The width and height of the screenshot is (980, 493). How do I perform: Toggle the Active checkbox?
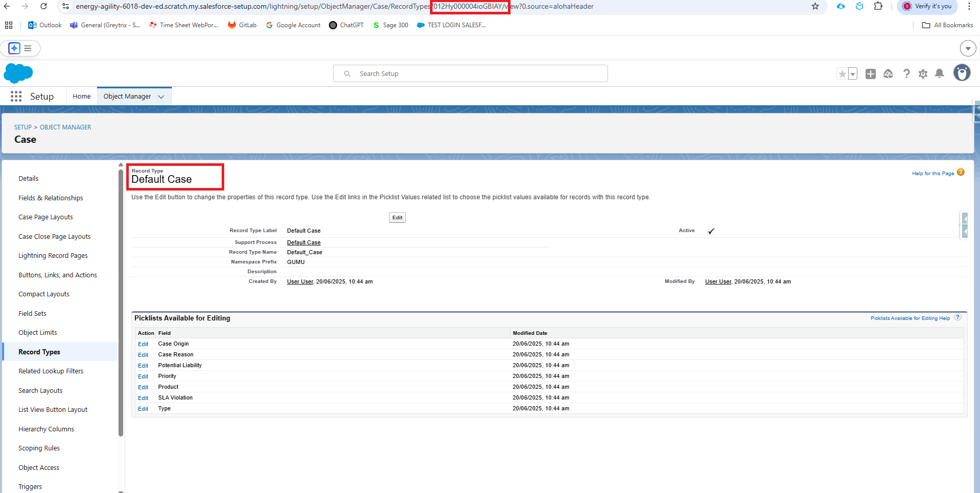pyautogui.click(x=711, y=231)
